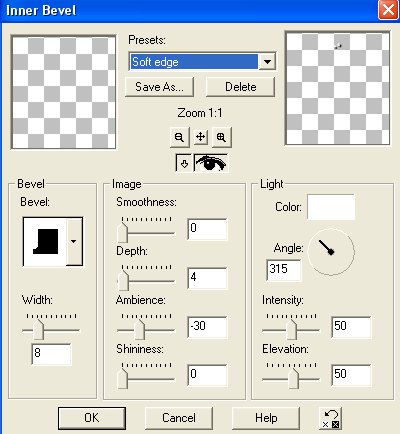Viewport: 400px width, 434px height.
Task: Click the Save As... button
Action: (159, 87)
